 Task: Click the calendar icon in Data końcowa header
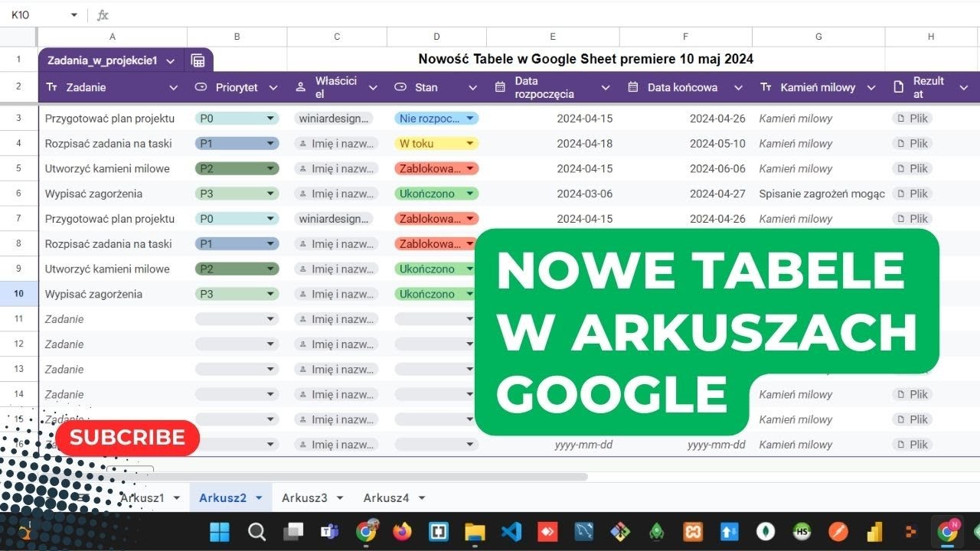(x=633, y=87)
